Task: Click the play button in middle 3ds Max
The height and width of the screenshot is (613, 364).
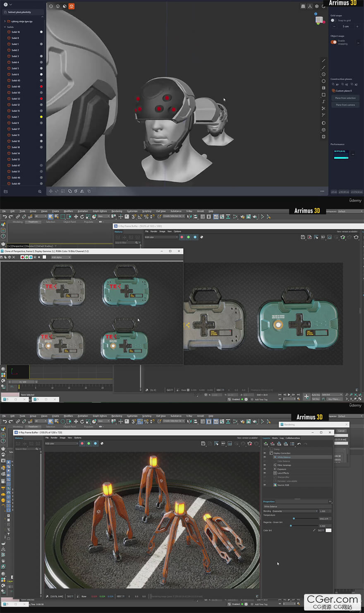Action: [x=289, y=395]
